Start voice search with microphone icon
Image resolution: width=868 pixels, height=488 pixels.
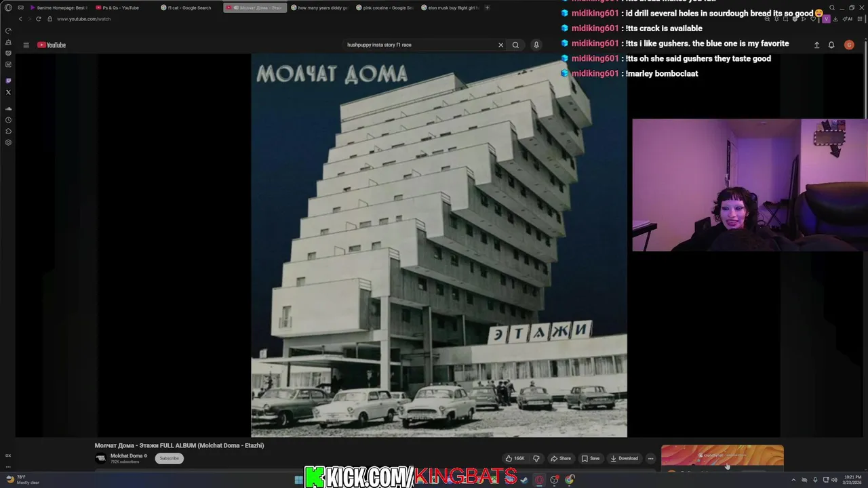(x=536, y=45)
